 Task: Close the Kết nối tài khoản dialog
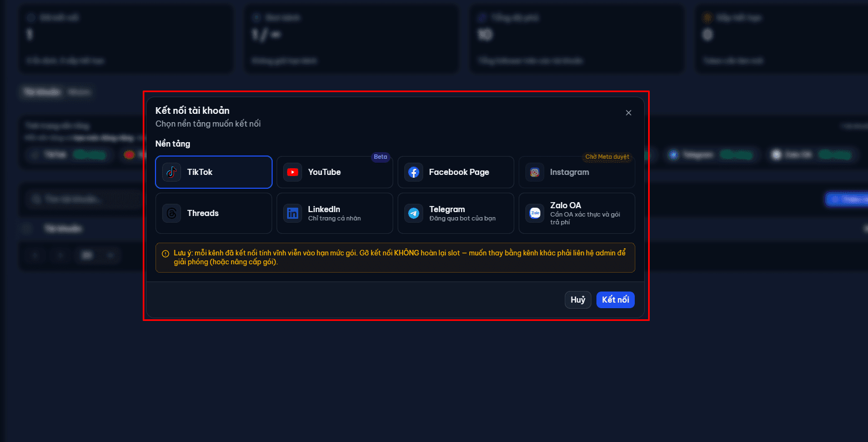(629, 113)
